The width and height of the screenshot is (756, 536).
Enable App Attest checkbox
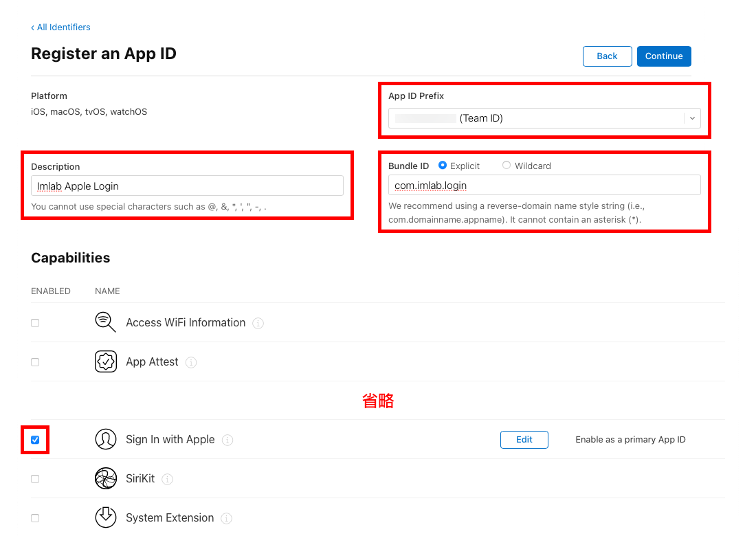click(35, 362)
